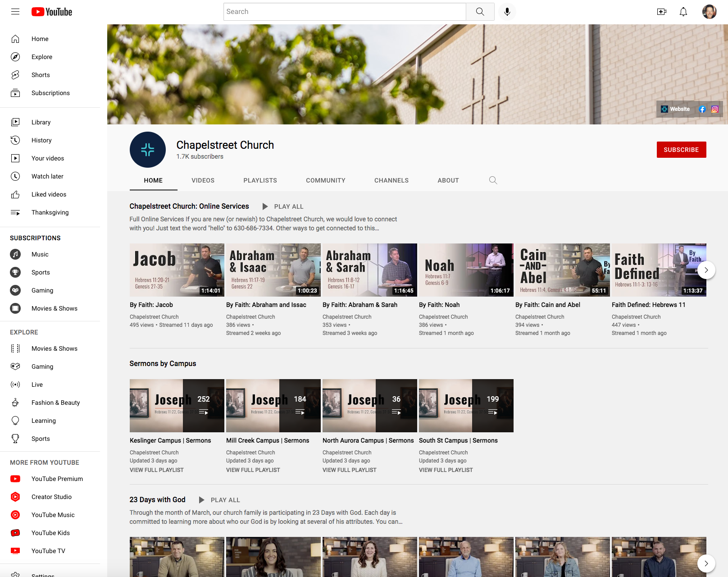Click the Search input field
Viewport: 728px width, 577px height.
[x=345, y=12]
